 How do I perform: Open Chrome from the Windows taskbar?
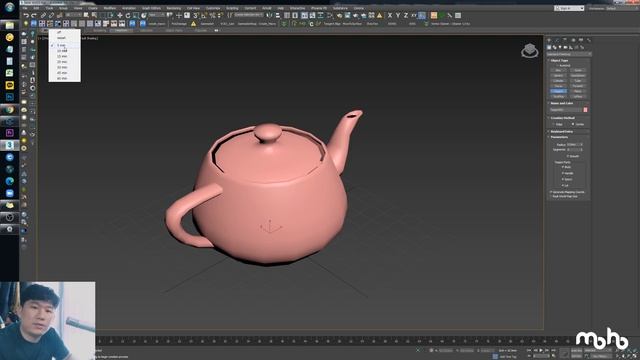click(x=9, y=109)
